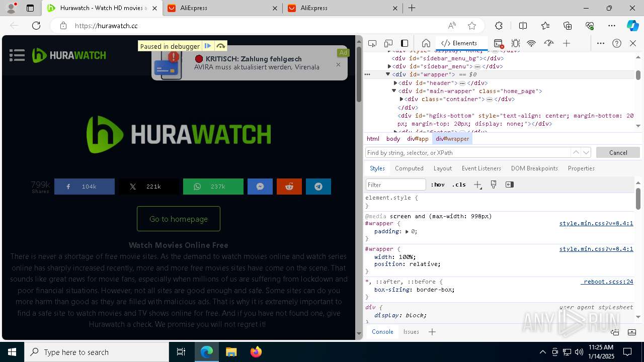The height and width of the screenshot is (362, 644).
Task: Switch to the DOM Breakpoints tab
Action: pos(534,168)
